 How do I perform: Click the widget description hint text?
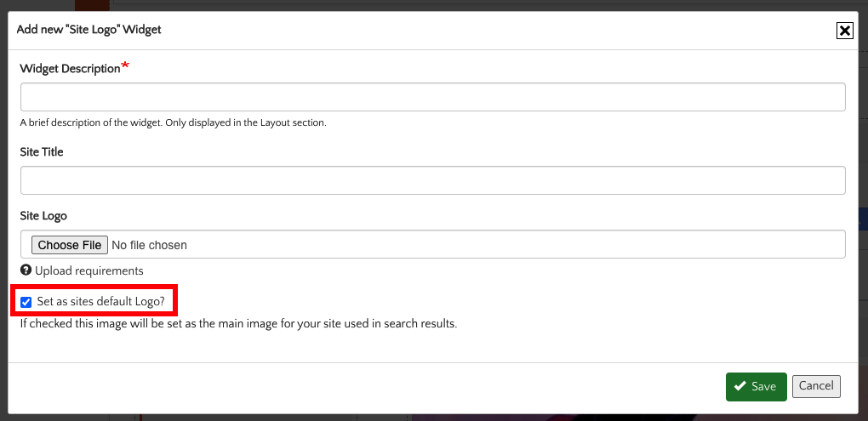pos(173,122)
